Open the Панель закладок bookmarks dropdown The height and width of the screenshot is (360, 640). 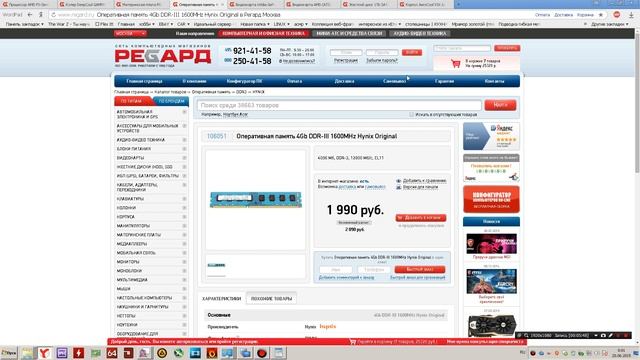(x=24, y=24)
